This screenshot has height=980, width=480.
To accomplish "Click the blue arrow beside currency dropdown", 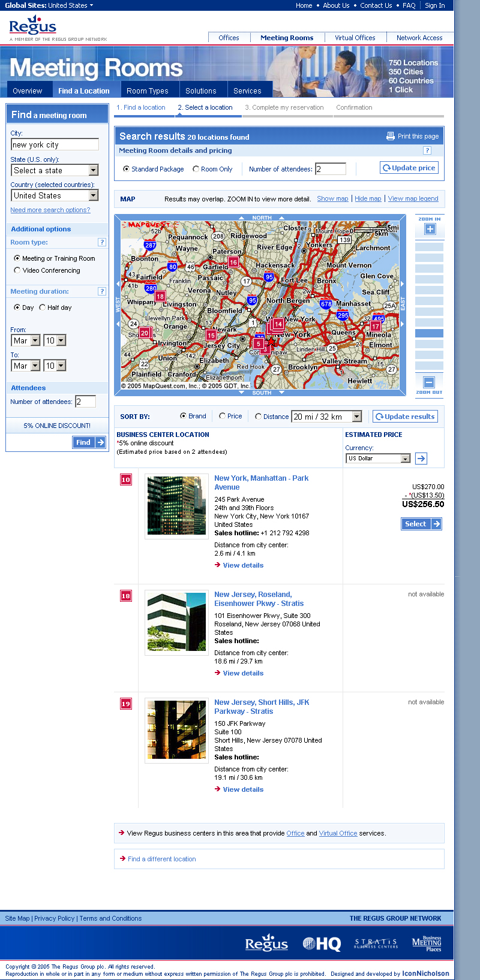I will click(x=421, y=459).
